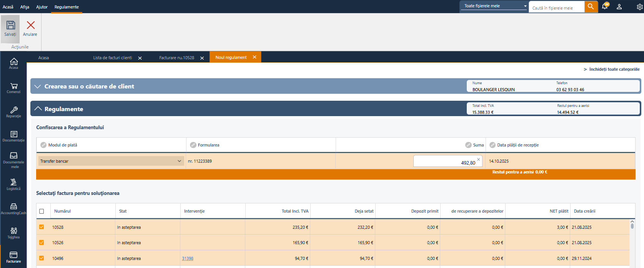Click the BOULANGER LESQUIN client name
The width and height of the screenshot is (644, 268).
pyautogui.click(x=494, y=90)
